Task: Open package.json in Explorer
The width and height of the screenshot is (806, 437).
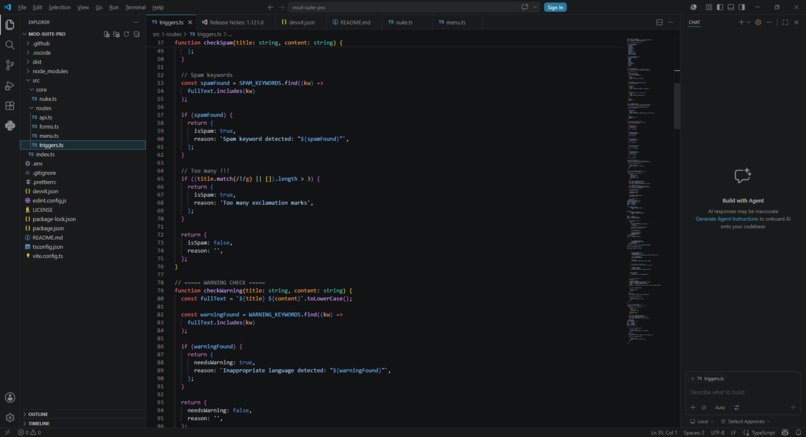Action: pyautogui.click(x=83, y=228)
